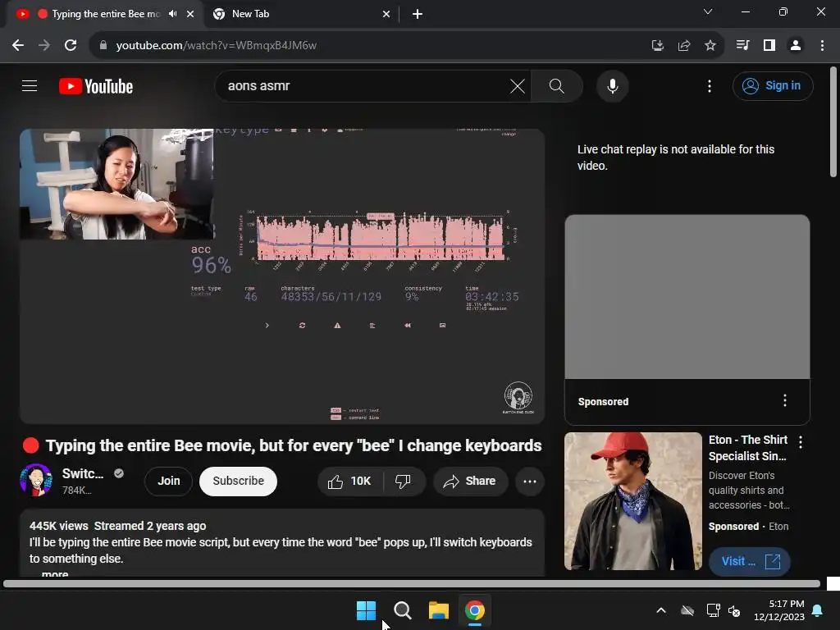Bookmark this tab with the star

click(710, 45)
